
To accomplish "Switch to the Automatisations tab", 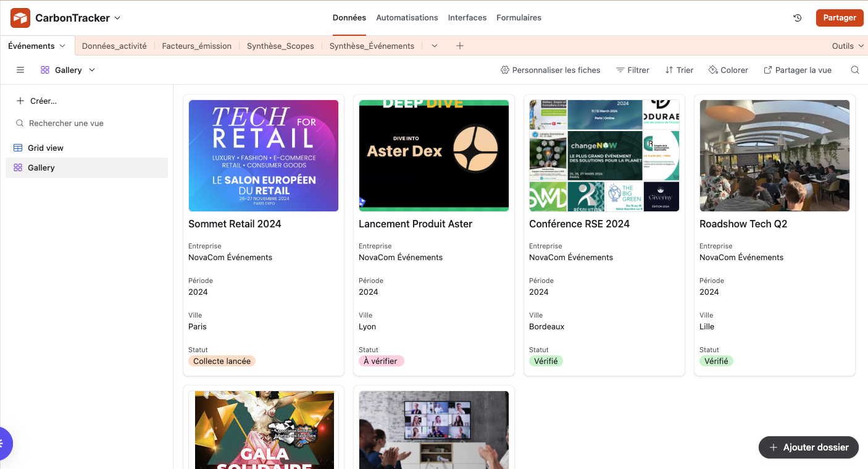I will pos(407,17).
